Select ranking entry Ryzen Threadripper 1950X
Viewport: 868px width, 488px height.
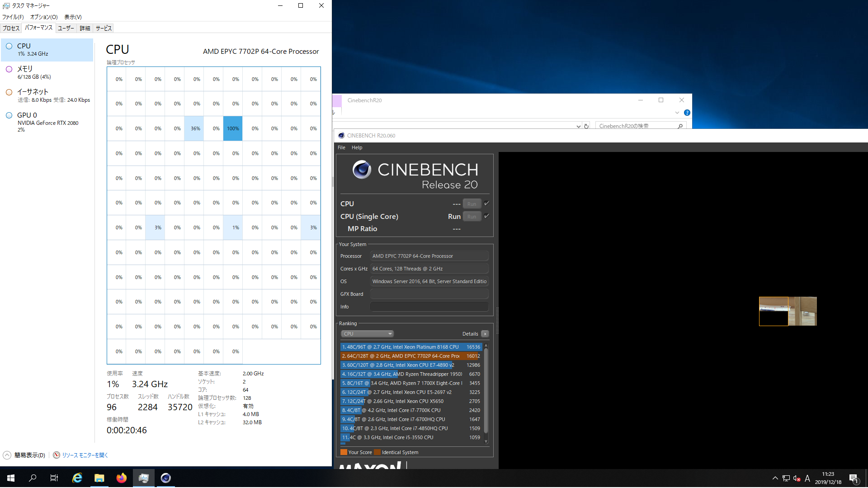coord(410,374)
